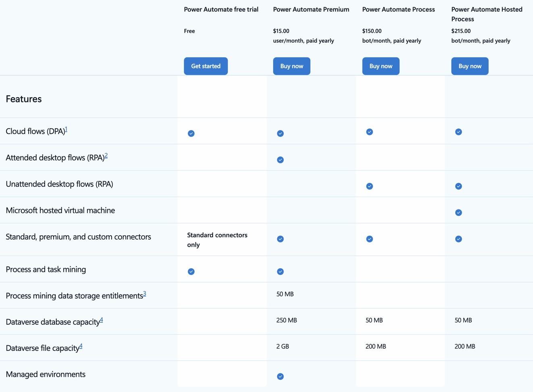Click Dataverse file 200 MB in Hosted Process column
533x392 pixels.
click(x=465, y=346)
